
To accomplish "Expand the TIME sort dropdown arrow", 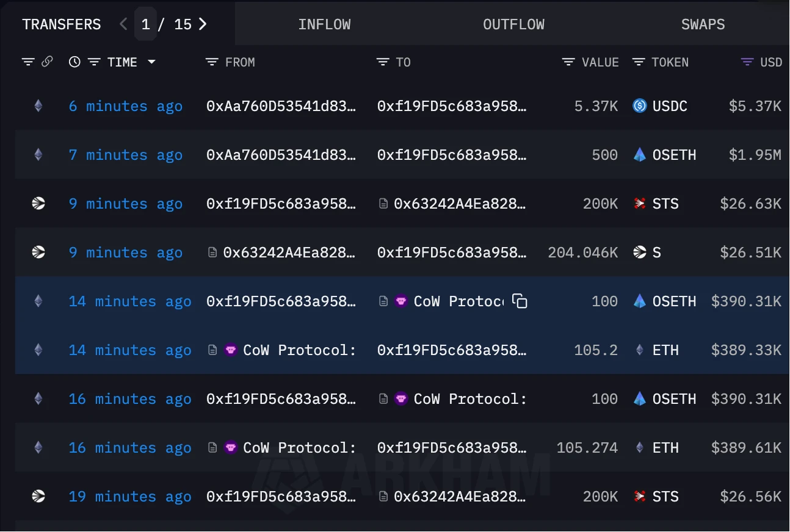I will coord(151,62).
